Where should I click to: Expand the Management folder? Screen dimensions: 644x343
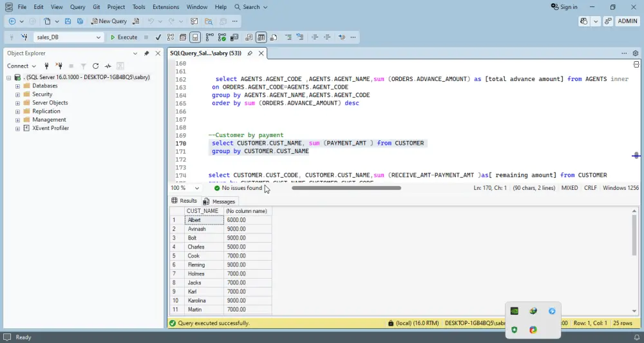pyautogui.click(x=17, y=120)
